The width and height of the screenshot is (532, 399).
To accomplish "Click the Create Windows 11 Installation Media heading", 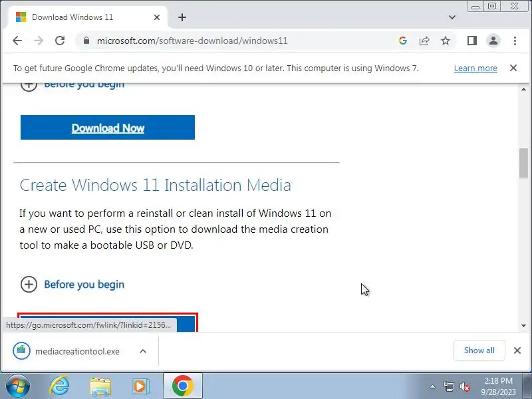I will [156, 186].
